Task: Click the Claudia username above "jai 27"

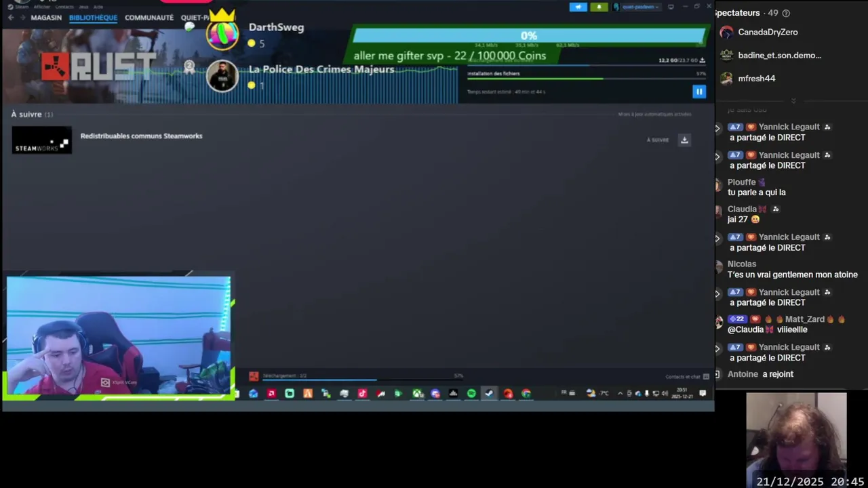Action: click(x=742, y=209)
